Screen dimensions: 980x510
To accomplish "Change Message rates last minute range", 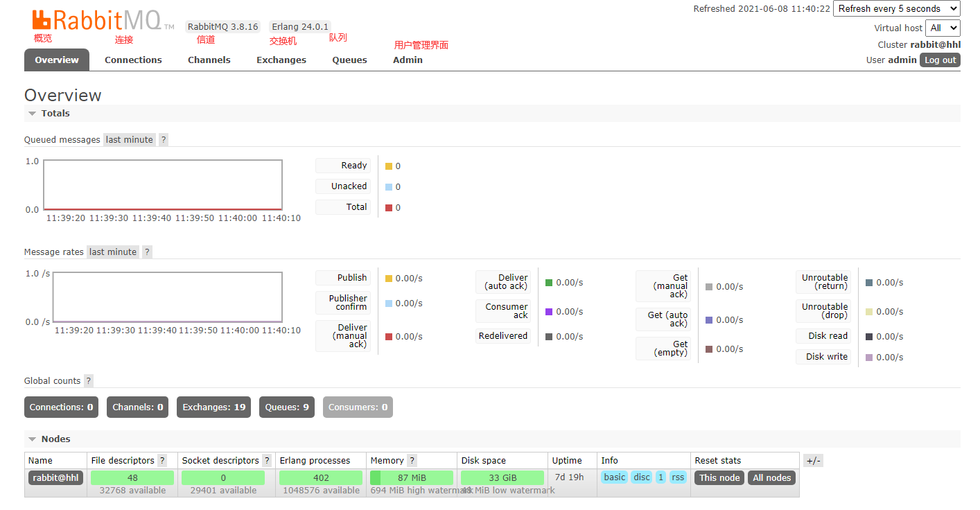I will (112, 252).
